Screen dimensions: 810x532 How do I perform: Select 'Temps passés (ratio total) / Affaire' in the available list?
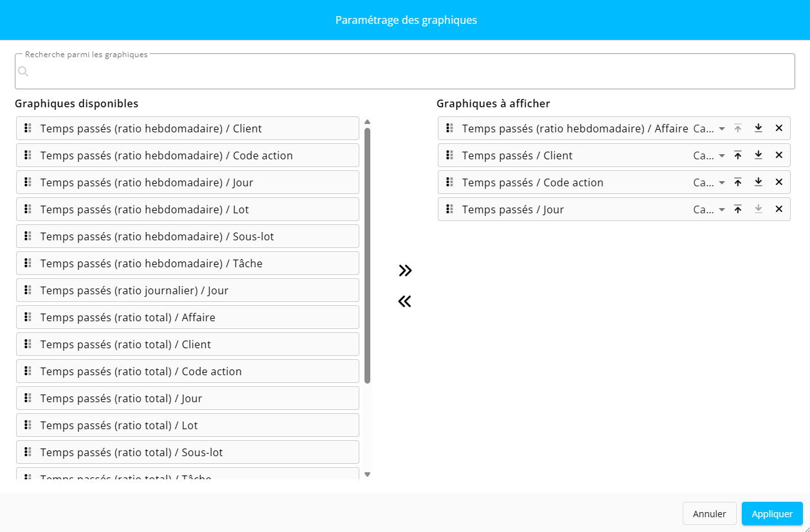pos(188,317)
